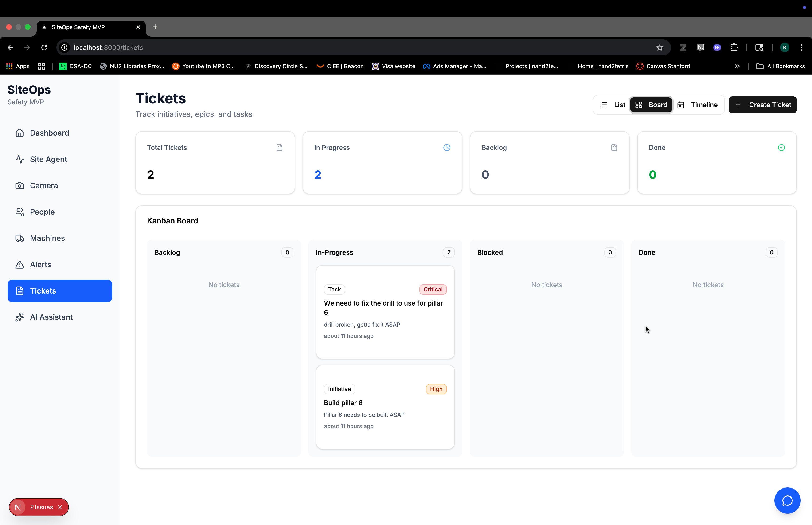Screen dimensions: 812x525
Task: Open Alerts via the warning triangle icon
Action: 20,265
